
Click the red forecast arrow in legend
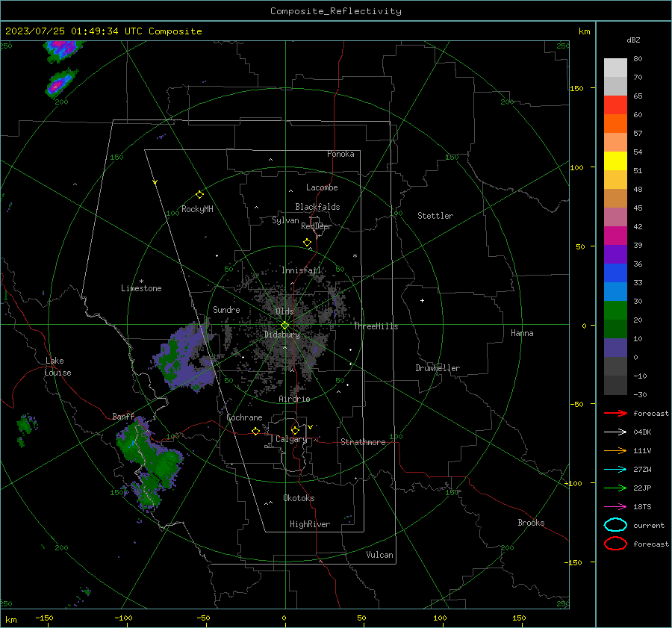tap(615, 413)
